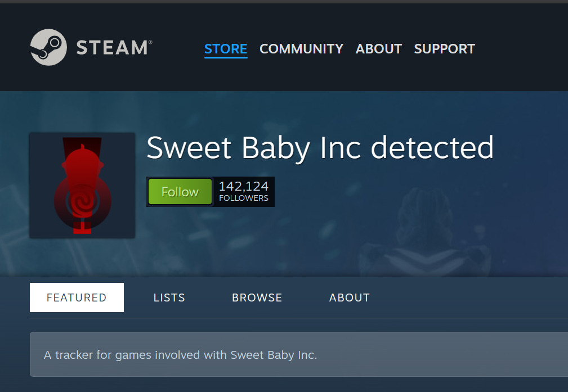
Task: Open the curator ABOUT tab
Action: click(349, 298)
